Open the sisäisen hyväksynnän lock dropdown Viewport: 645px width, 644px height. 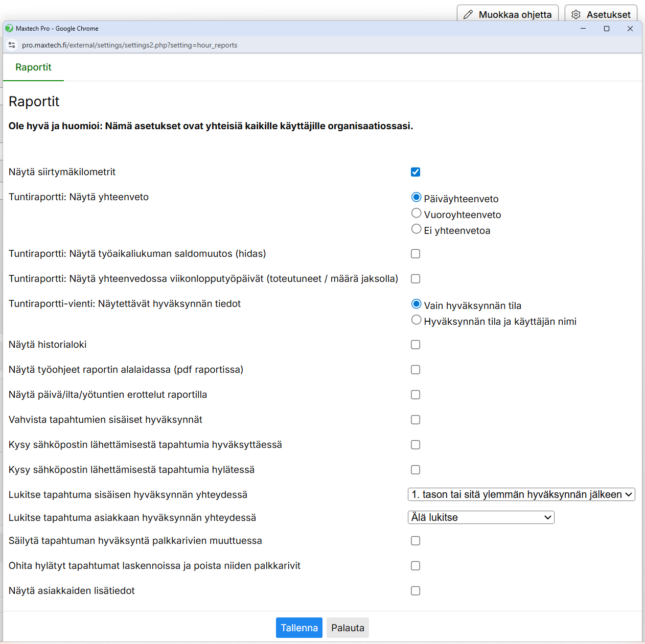521,494
